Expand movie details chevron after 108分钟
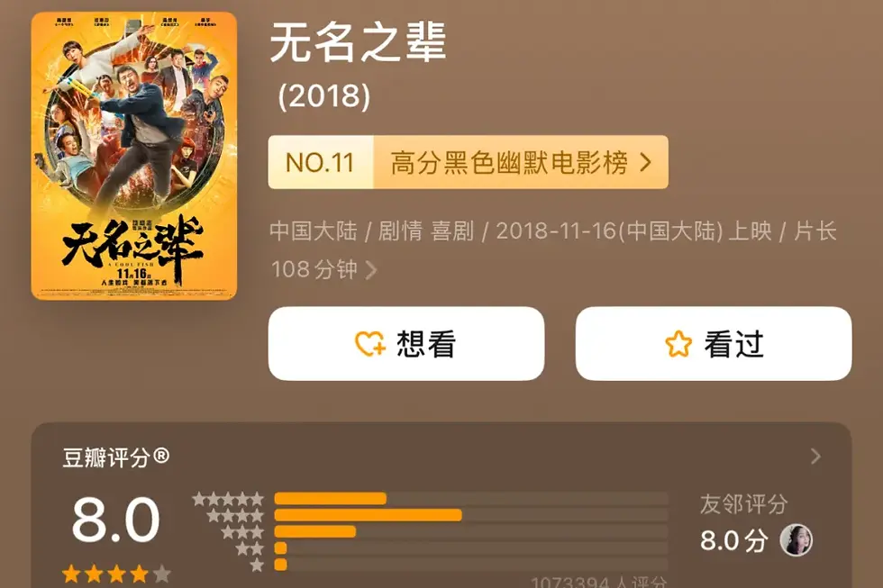The height and width of the screenshot is (588, 883). coord(370,270)
